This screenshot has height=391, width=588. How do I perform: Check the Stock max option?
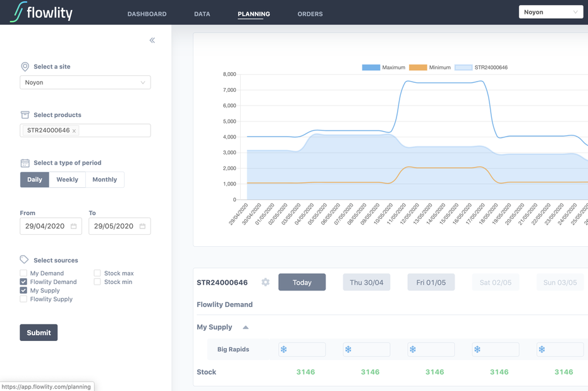click(x=97, y=273)
